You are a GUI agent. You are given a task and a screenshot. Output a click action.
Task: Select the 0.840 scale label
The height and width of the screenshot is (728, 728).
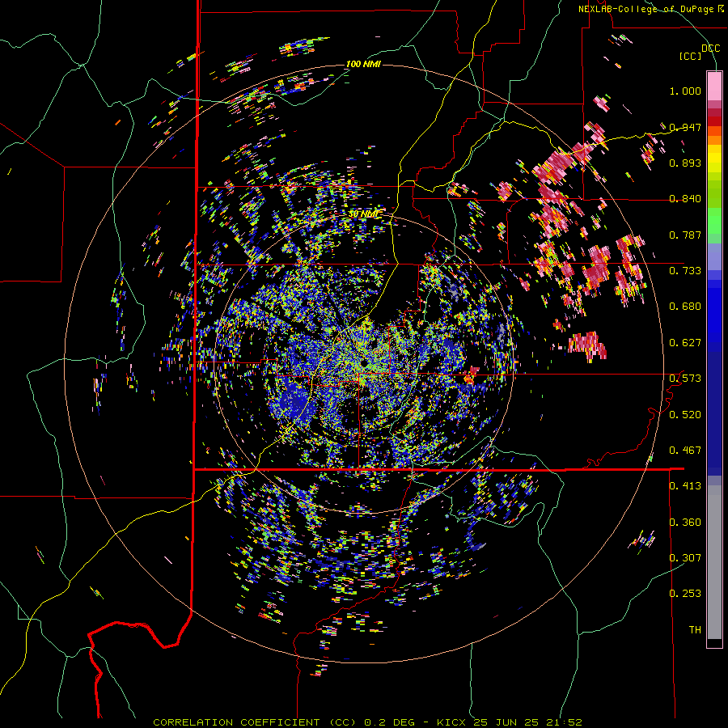pos(685,199)
